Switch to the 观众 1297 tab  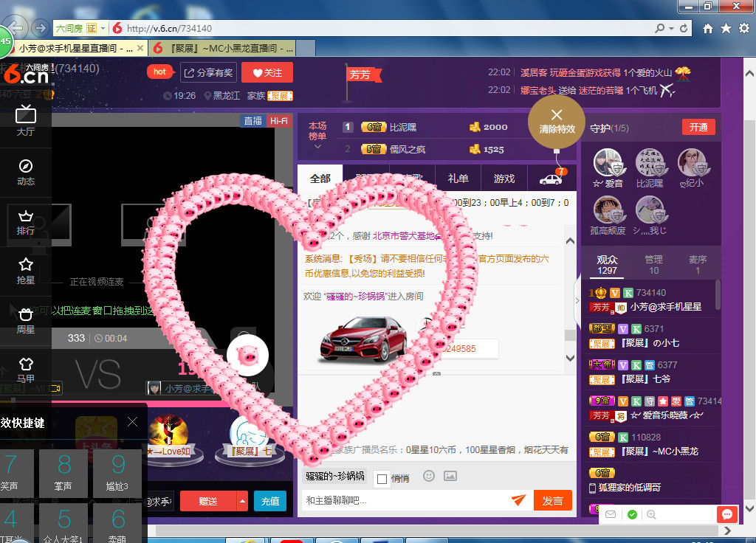(x=607, y=265)
